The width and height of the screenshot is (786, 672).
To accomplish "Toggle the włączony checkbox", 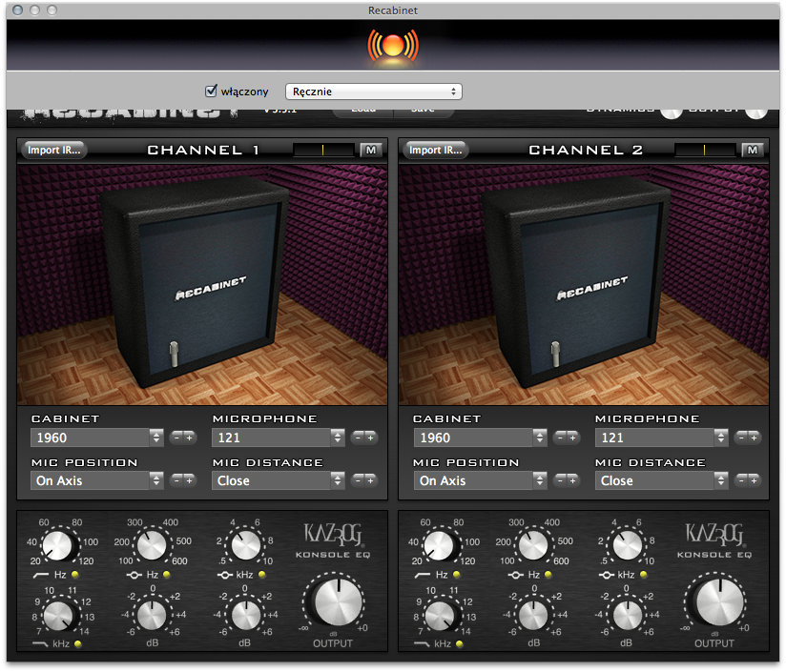I will click(x=211, y=92).
